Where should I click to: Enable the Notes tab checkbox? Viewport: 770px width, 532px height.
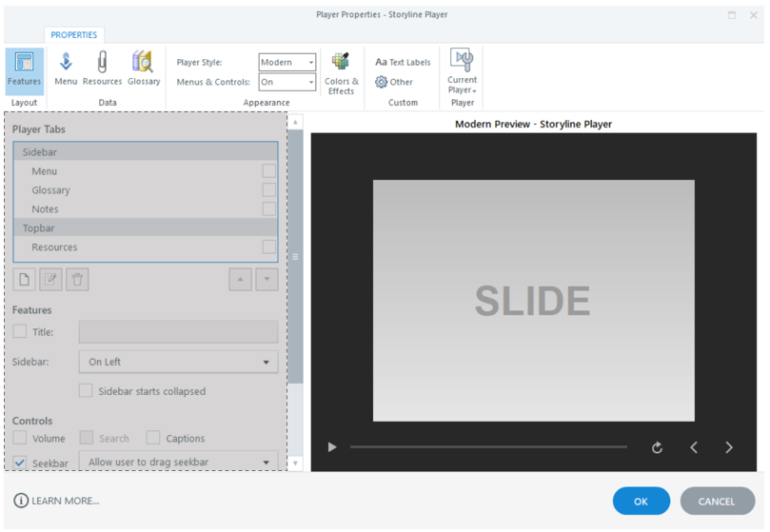269,208
